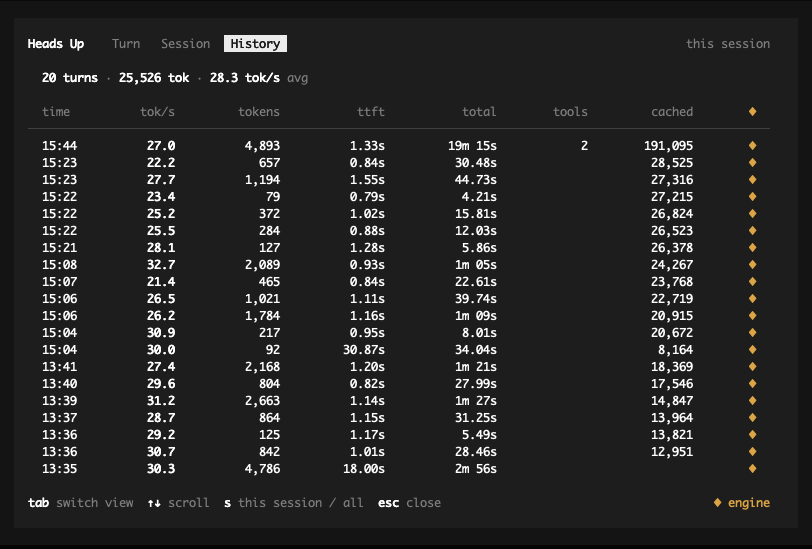Click the diamond icon on the 15:08 row

click(x=752, y=265)
